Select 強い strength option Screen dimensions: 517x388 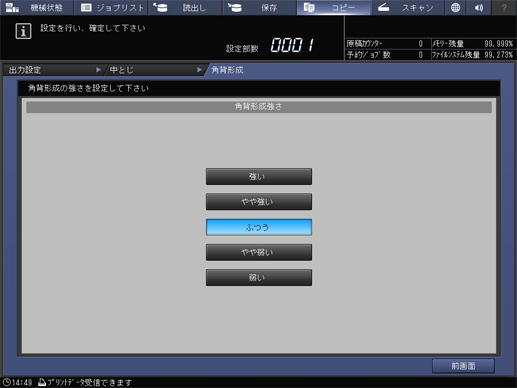pos(259,176)
